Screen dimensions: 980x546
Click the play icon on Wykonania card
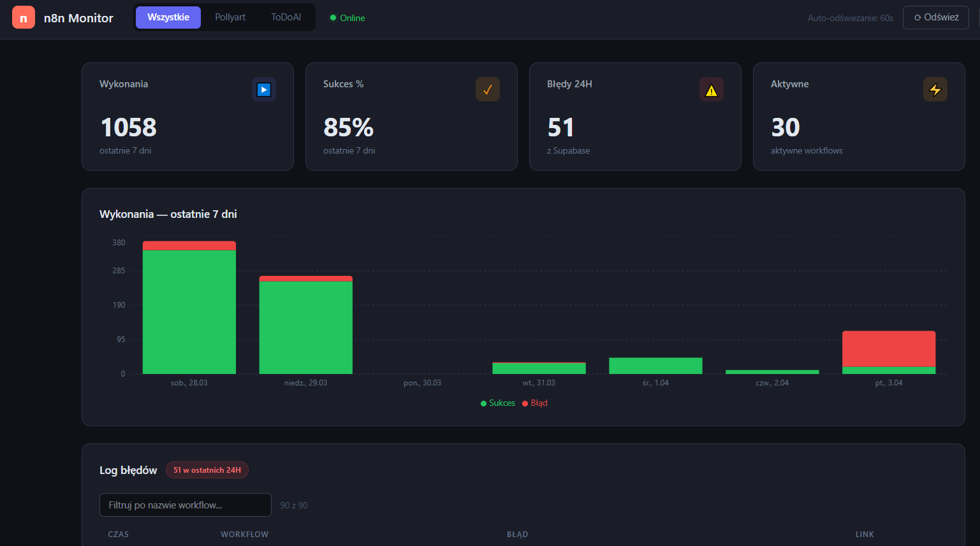click(x=264, y=90)
